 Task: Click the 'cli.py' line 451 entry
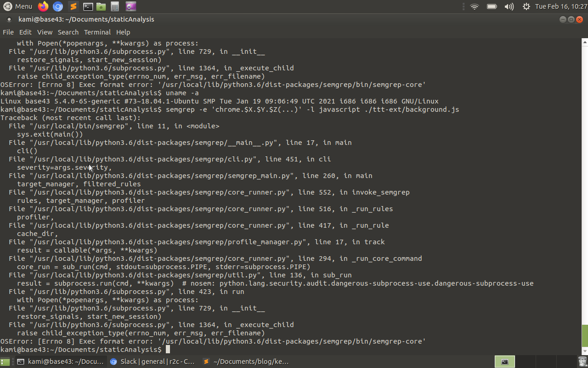[x=170, y=159]
